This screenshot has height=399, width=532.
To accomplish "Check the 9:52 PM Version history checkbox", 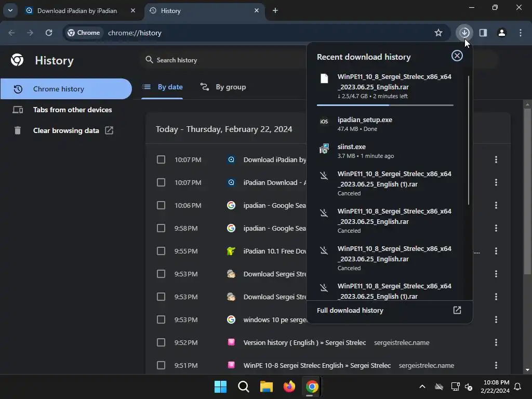I will tap(161, 342).
